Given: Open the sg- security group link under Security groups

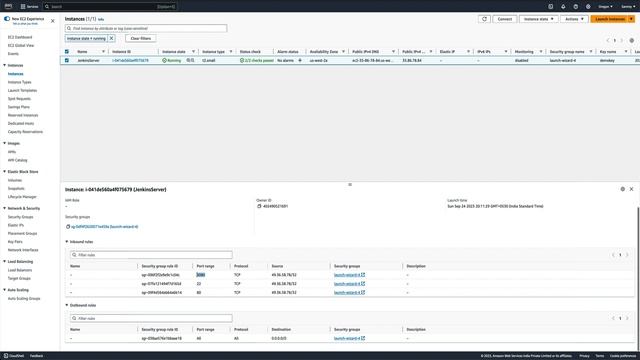Looking at the screenshot, I should [x=104, y=227].
